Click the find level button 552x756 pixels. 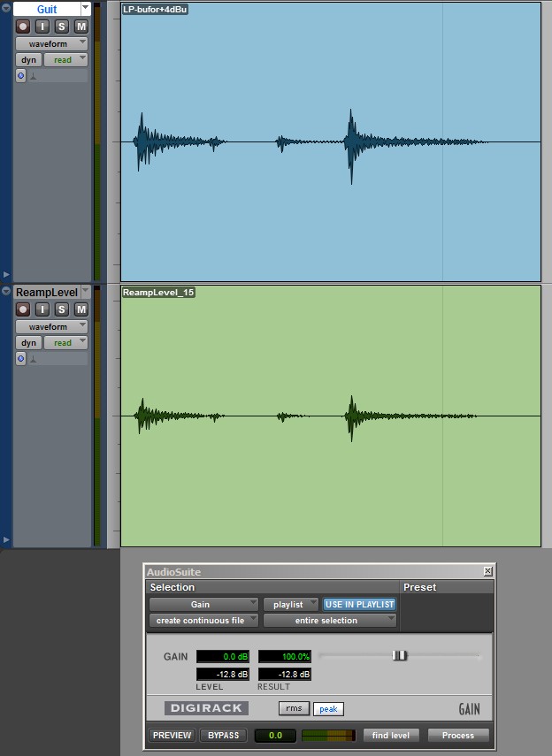[390, 736]
